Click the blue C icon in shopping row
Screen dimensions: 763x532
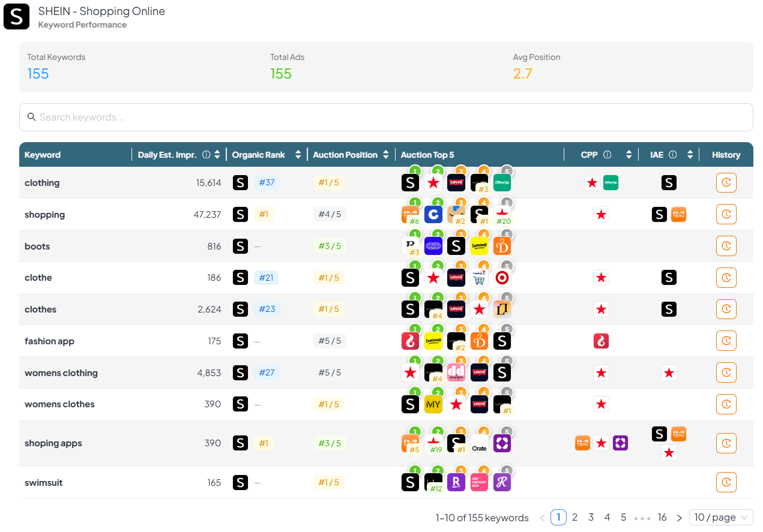(433, 214)
